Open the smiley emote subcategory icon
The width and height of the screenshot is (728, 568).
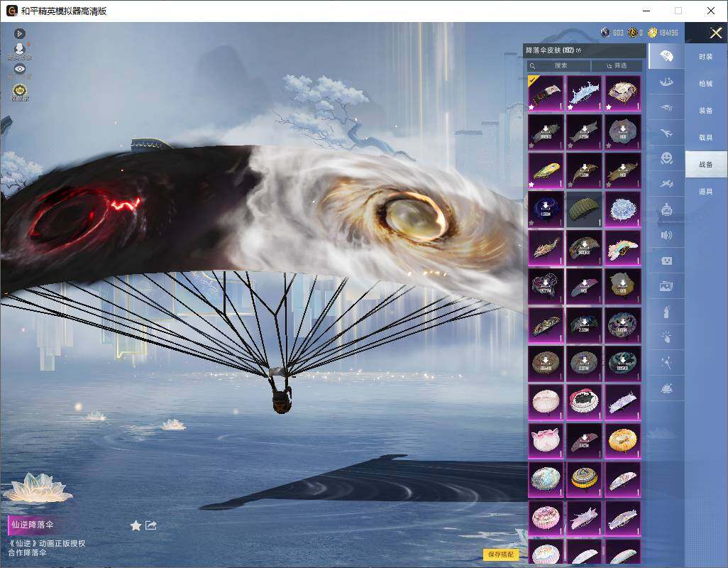point(666,159)
